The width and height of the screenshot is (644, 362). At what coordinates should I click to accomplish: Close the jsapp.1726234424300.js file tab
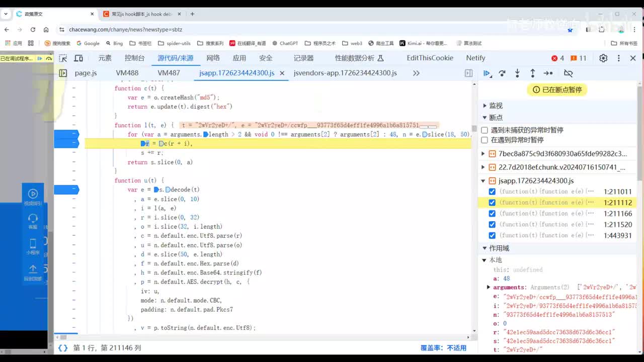click(282, 73)
